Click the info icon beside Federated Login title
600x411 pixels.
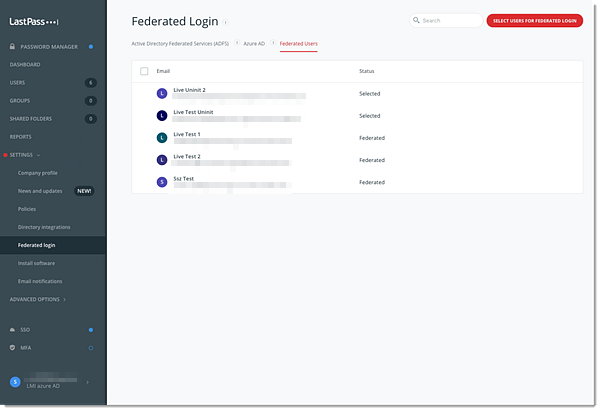coord(226,22)
